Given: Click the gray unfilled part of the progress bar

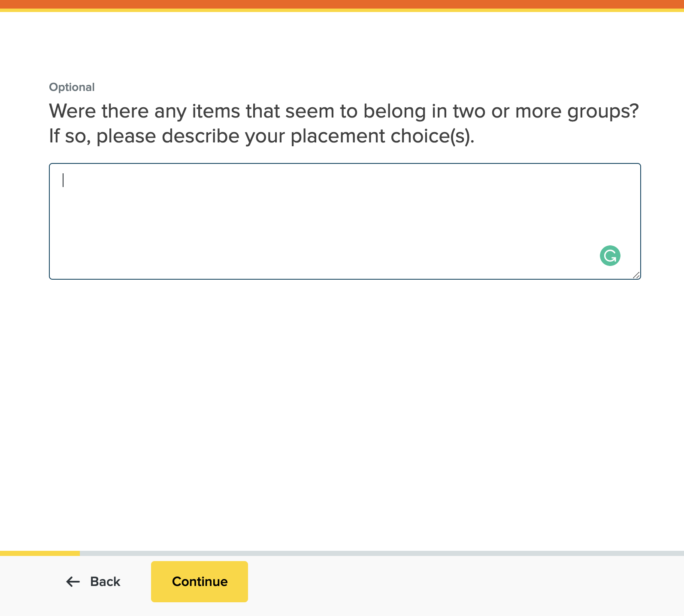Looking at the screenshot, I should 382,553.
